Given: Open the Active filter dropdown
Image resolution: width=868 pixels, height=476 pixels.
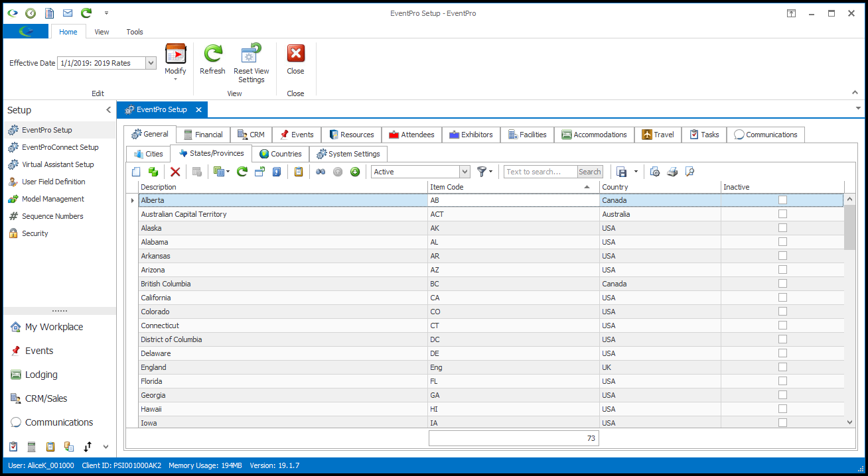Looking at the screenshot, I should coord(465,172).
